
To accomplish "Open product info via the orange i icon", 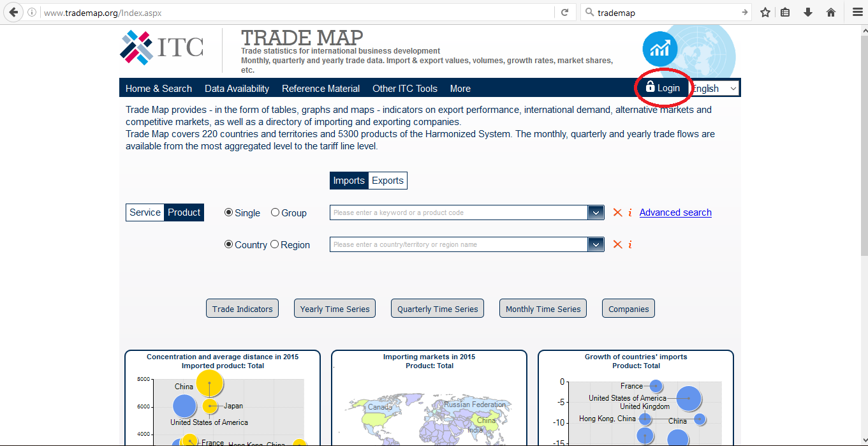I will tap(630, 212).
